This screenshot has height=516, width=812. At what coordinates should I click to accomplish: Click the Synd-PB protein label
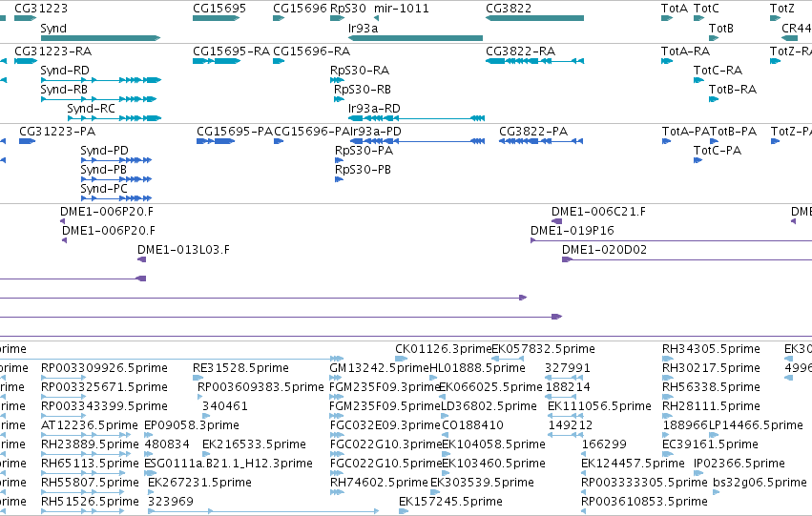(x=104, y=170)
